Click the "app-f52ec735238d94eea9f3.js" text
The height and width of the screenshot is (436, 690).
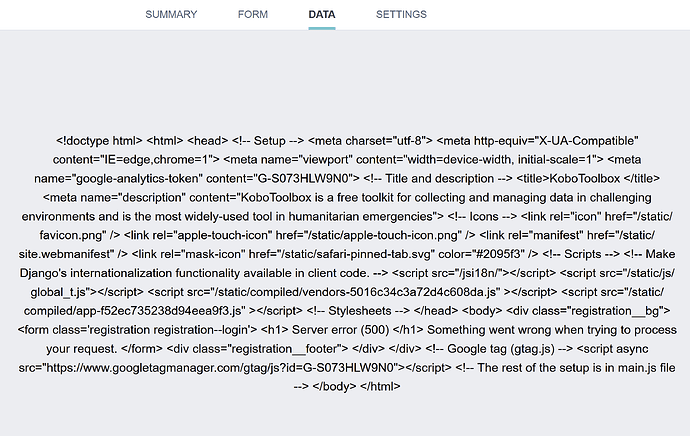[x=159, y=311]
